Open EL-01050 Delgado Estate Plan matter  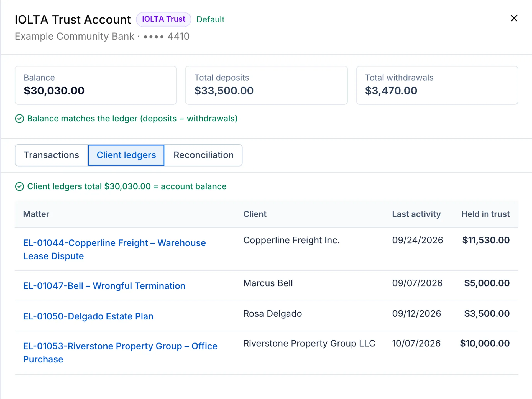(x=88, y=316)
